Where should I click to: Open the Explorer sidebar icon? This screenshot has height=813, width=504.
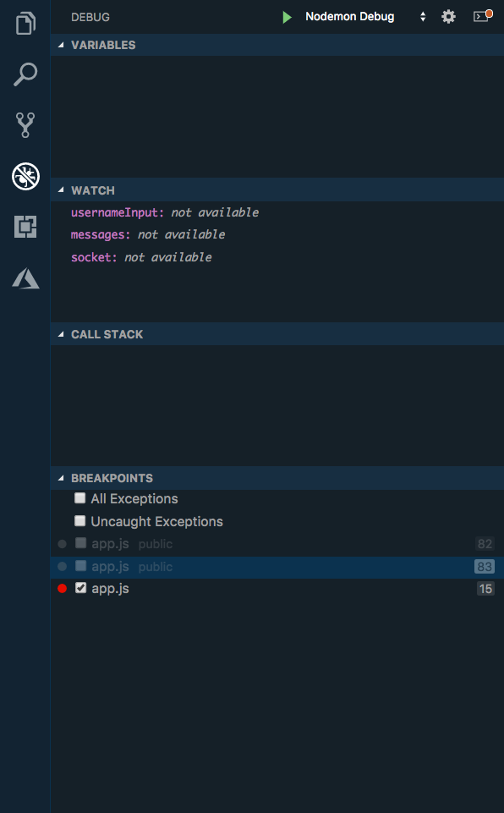pos(25,23)
